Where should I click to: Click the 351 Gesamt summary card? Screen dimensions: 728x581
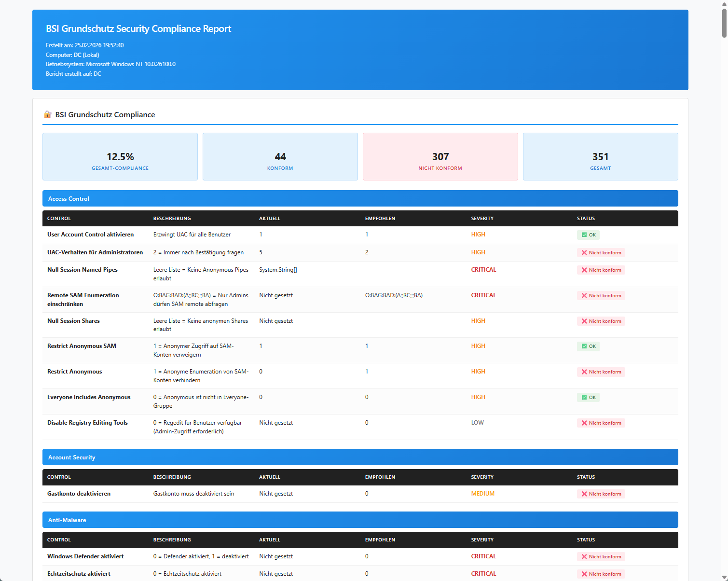pyautogui.click(x=600, y=157)
